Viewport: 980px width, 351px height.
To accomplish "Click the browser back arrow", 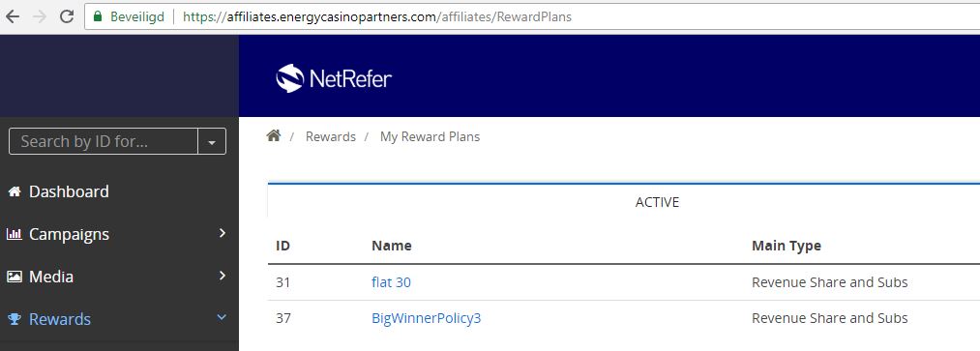I will (x=12, y=16).
